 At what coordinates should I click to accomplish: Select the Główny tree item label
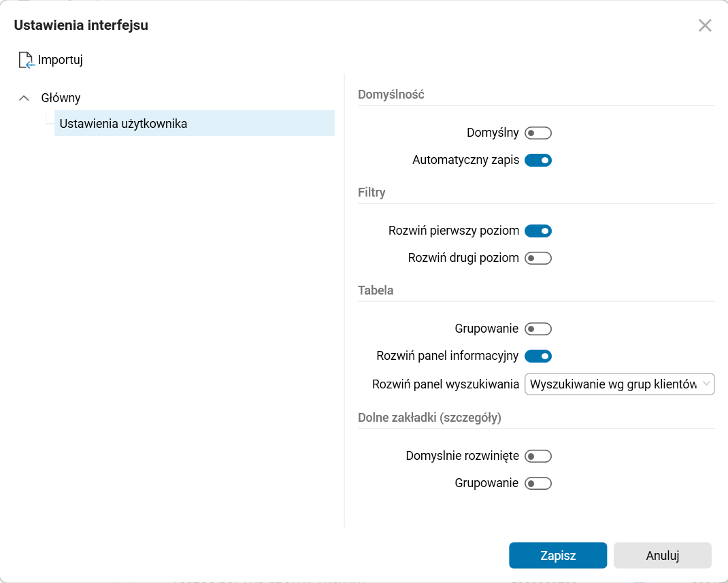point(61,98)
